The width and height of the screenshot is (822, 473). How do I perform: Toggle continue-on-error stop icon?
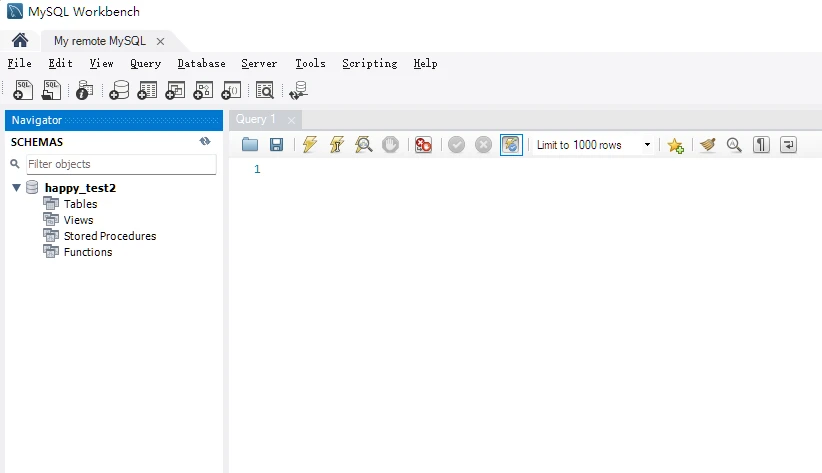point(423,144)
